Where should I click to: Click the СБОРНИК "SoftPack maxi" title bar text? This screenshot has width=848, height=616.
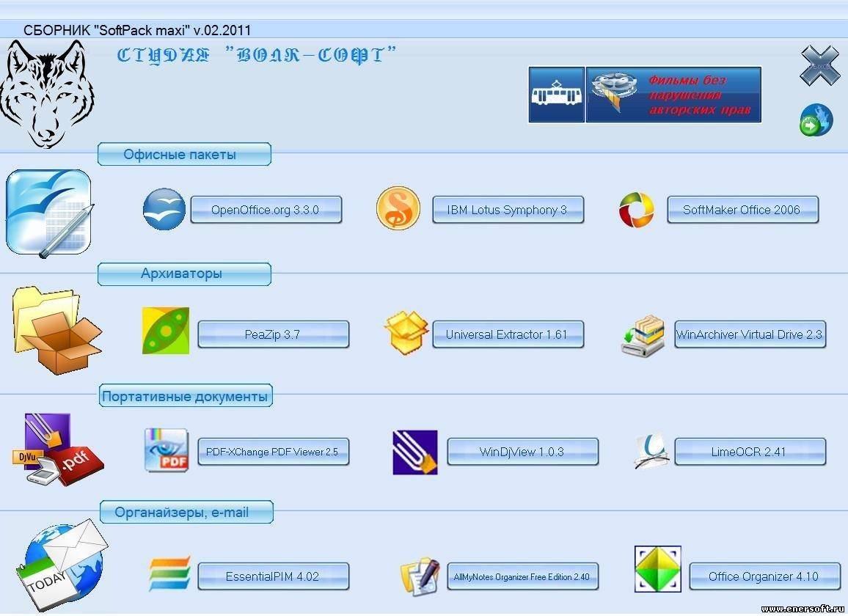pos(137,30)
